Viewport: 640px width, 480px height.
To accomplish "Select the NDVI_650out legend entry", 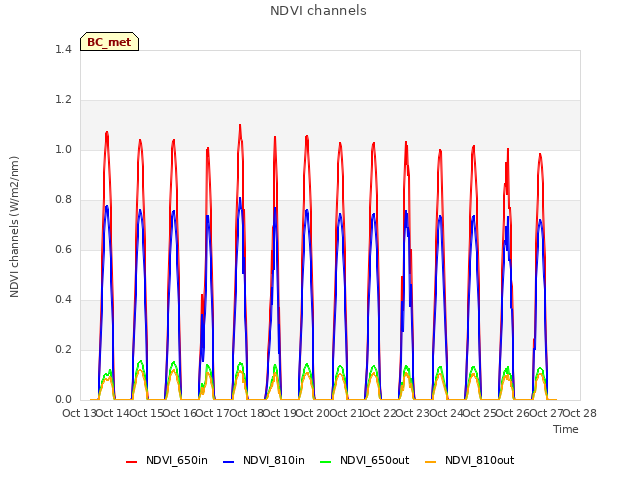I will point(364,460).
